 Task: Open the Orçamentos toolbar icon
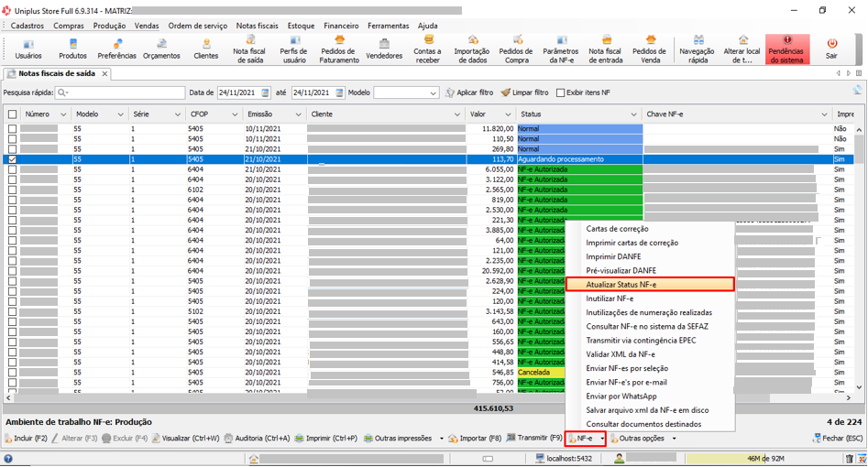pyautogui.click(x=161, y=49)
